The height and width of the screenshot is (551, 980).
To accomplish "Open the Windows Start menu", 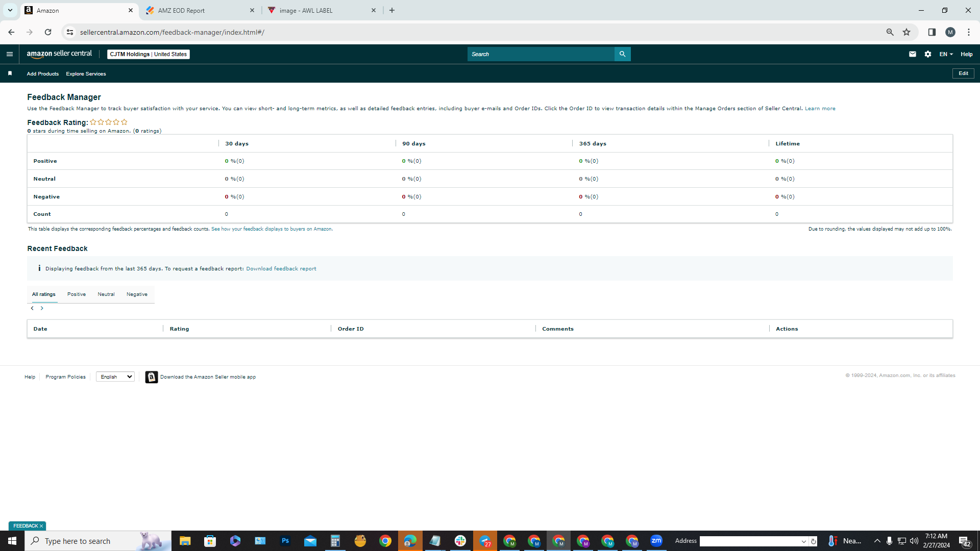I will click(12, 541).
